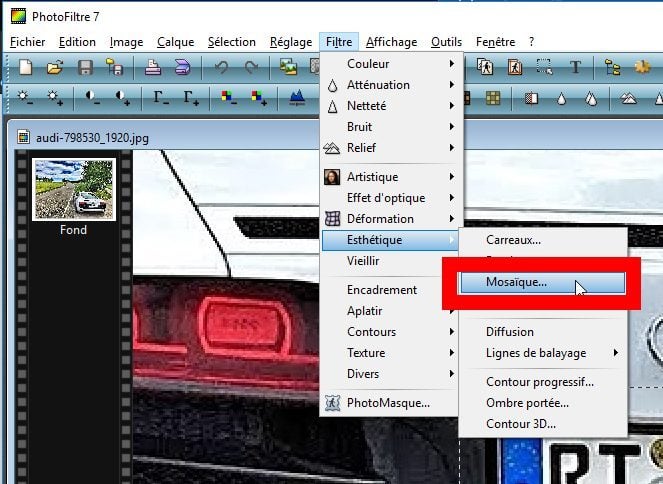This screenshot has width=663, height=484.
Task: Apply soften with the single drop toolbar icon
Action: click(561, 98)
